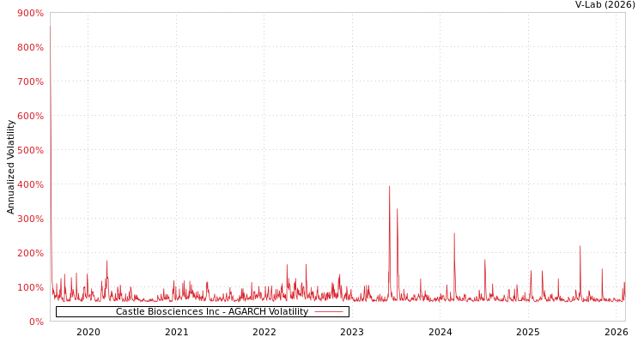Click the 2025 x-axis label
This screenshot has height=343, width=644.
coord(528,332)
